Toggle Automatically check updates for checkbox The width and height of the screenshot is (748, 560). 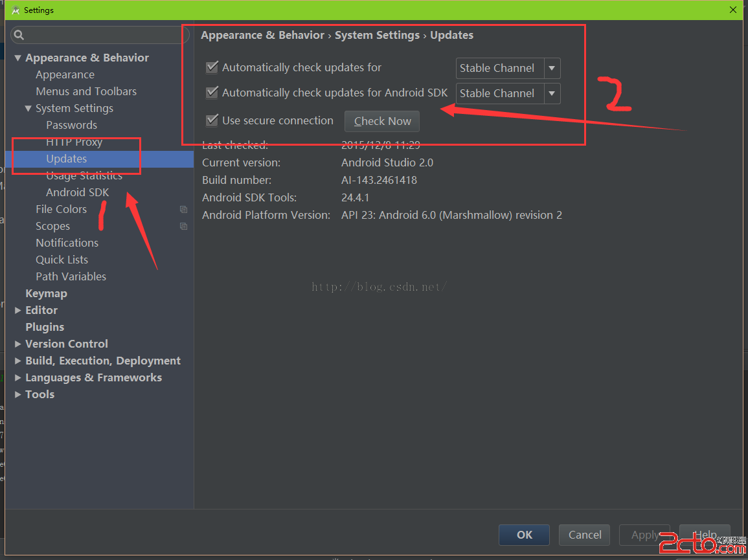[x=212, y=67]
